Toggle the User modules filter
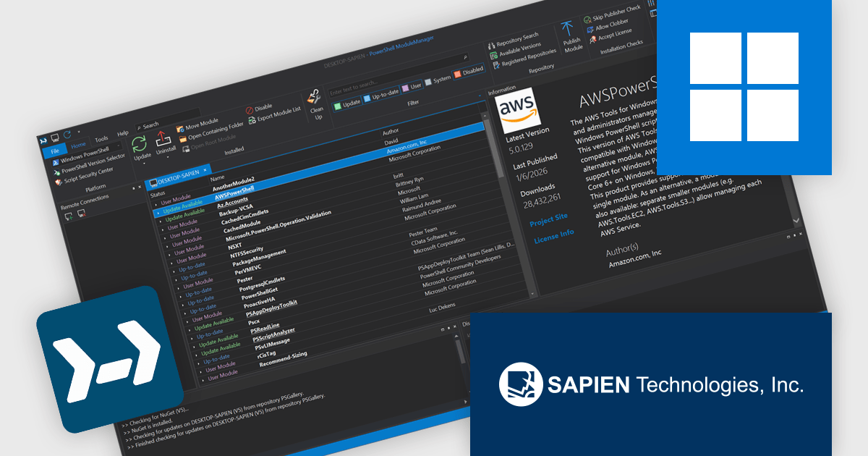868x456 pixels. pyautogui.click(x=412, y=87)
